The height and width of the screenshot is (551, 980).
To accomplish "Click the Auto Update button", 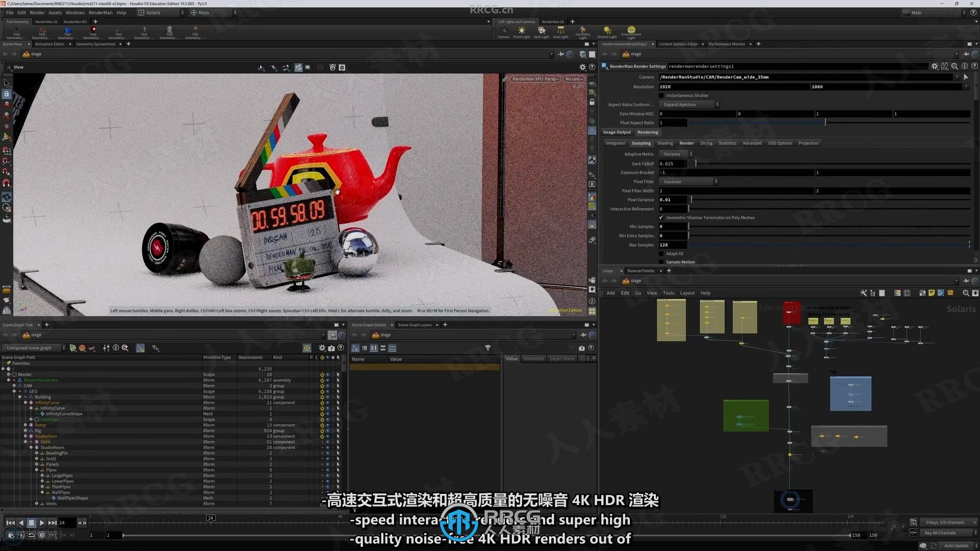I will [x=955, y=546].
